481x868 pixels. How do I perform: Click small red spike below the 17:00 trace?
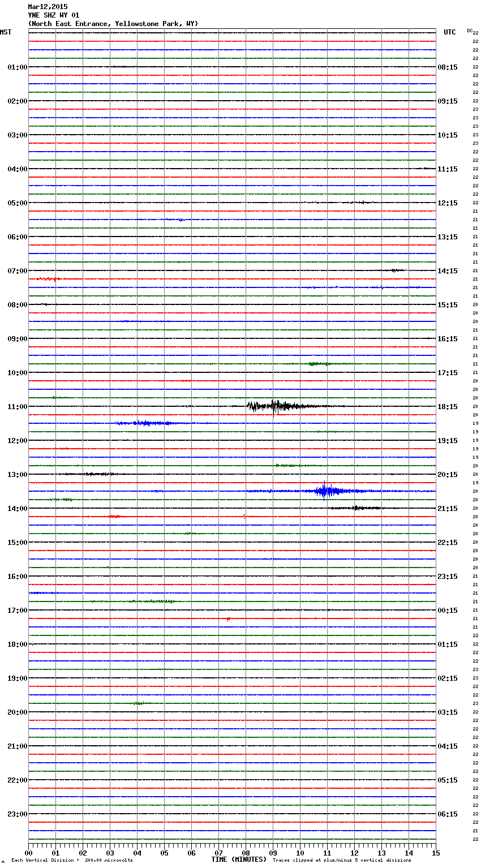[228, 619]
